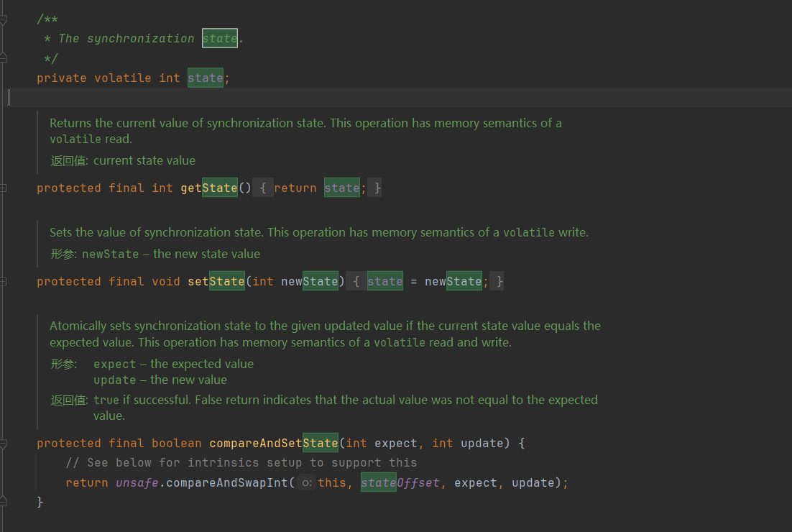Select the highlighted state field name

coord(205,78)
